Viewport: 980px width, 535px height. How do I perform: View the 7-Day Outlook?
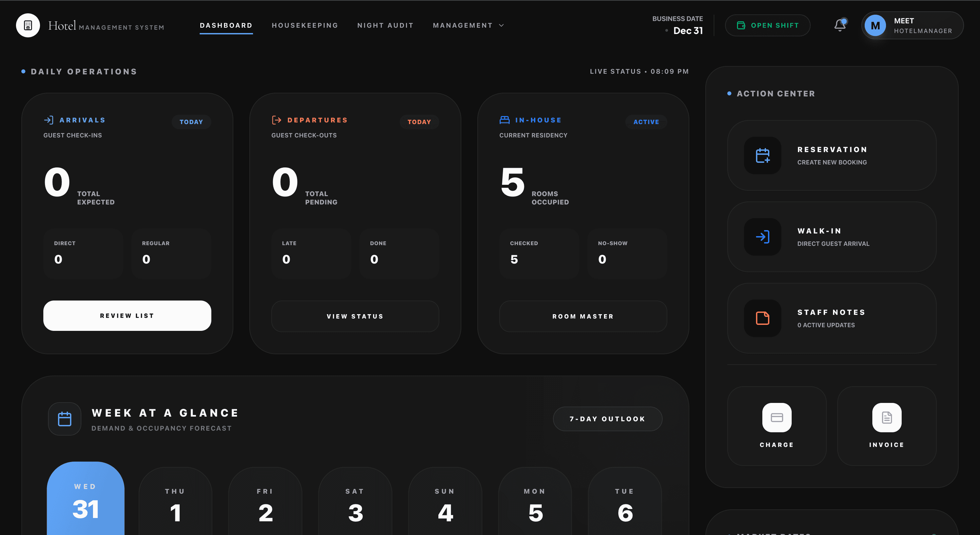[607, 419]
